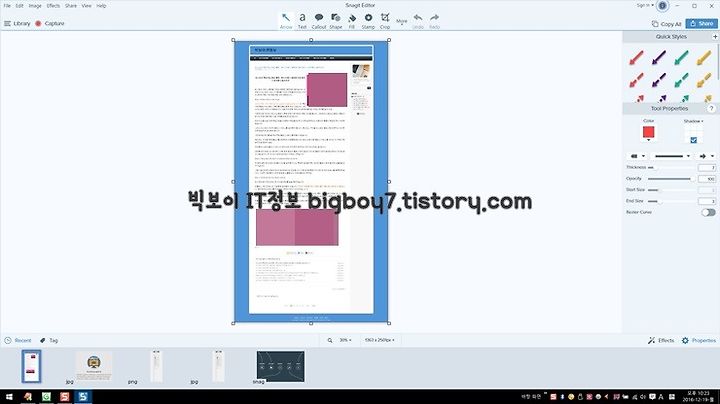This screenshot has height=404, width=720.
Task: Apply the dashed yellow arrow quick style
Action: 704,80
